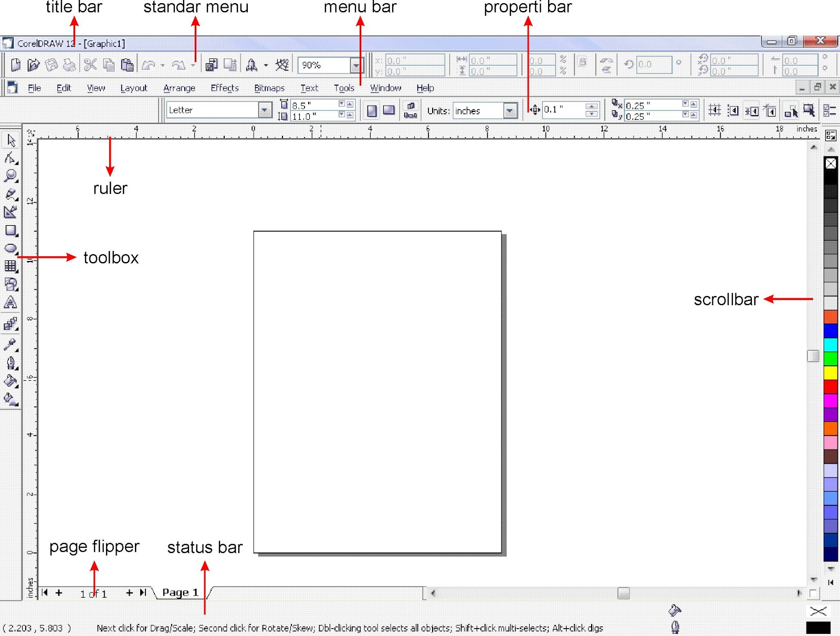840x636 pixels.
Task: Open the Help menu
Action: [x=425, y=88]
